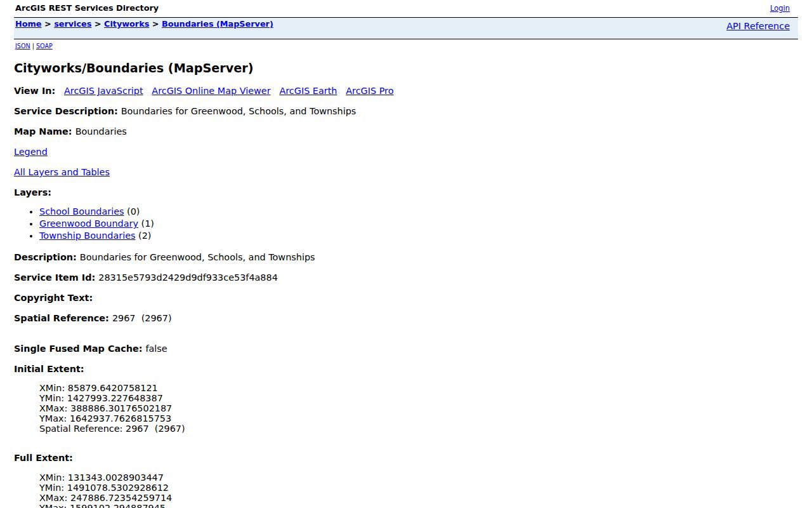Screen dimensions: 812x508
Task: Open in ArcGIS Online Map Viewer
Action: [x=211, y=91]
